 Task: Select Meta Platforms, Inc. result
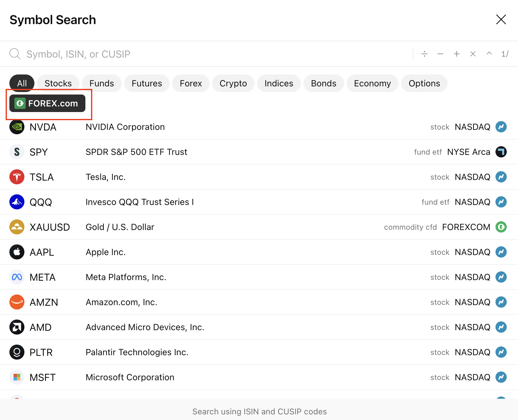(126, 277)
